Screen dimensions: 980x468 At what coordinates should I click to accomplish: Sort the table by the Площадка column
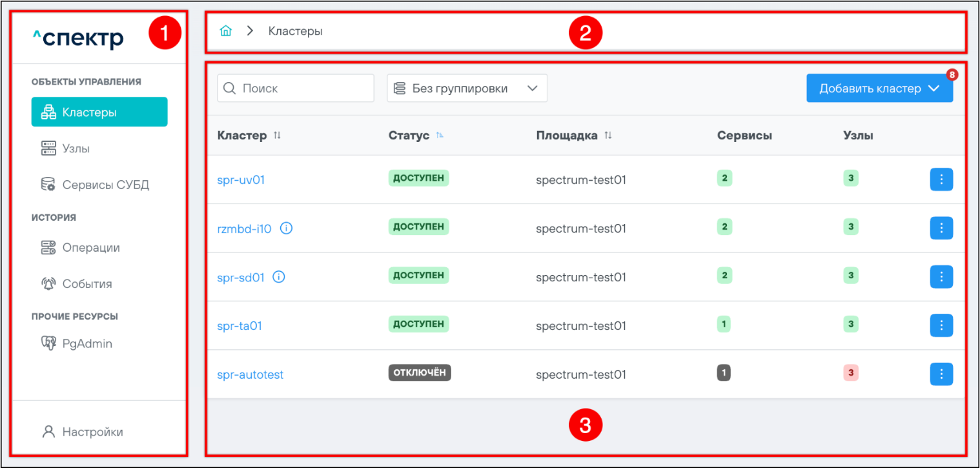tap(607, 136)
